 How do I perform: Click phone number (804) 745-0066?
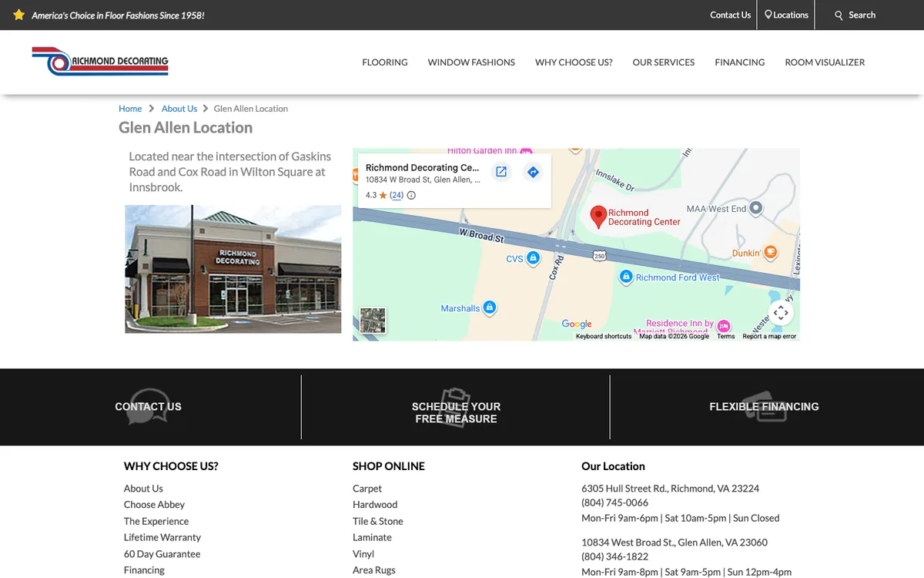pos(614,502)
